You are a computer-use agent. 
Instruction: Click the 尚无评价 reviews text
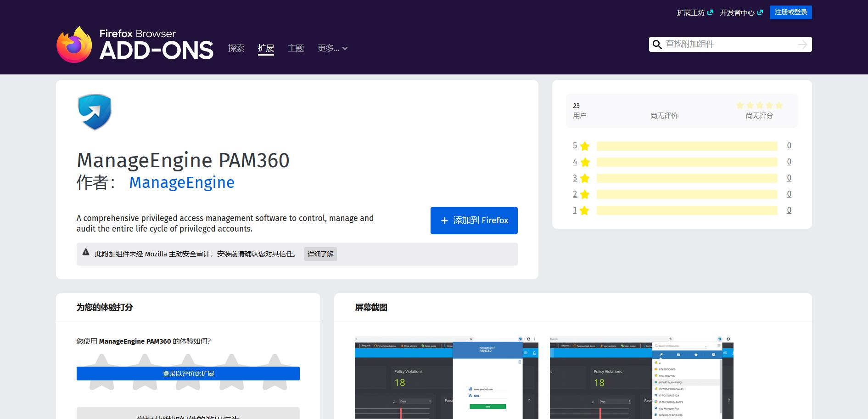(664, 116)
